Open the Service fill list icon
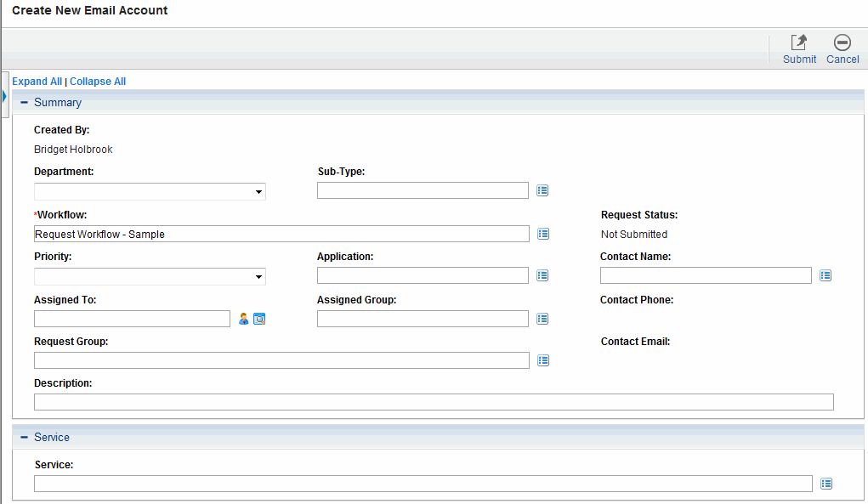 coord(825,483)
